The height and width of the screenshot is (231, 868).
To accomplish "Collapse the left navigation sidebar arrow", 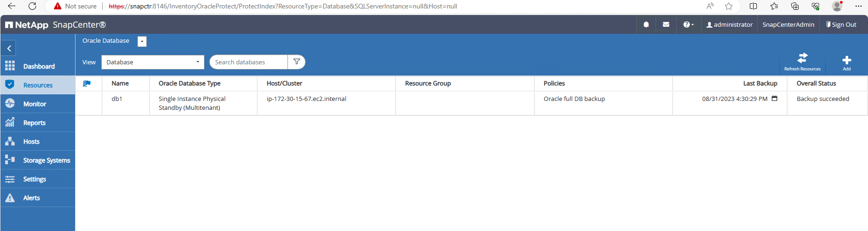I will click(9, 48).
